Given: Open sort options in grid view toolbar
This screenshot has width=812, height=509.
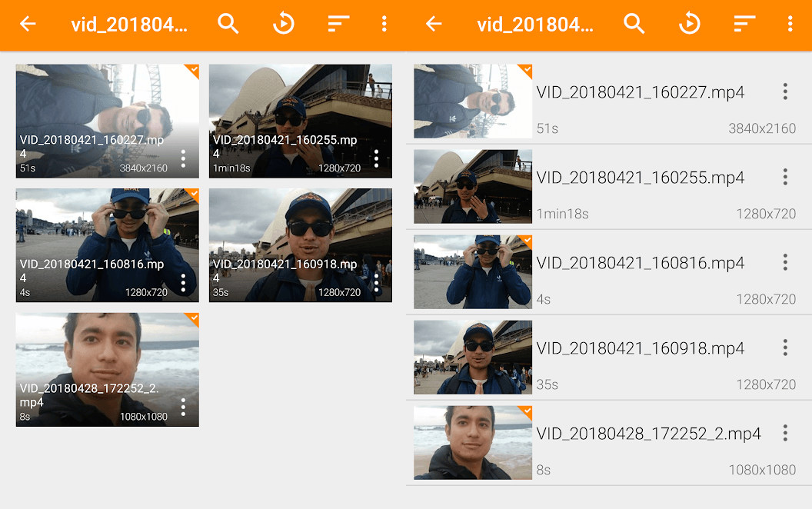Looking at the screenshot, I should [x=338, y=24].
